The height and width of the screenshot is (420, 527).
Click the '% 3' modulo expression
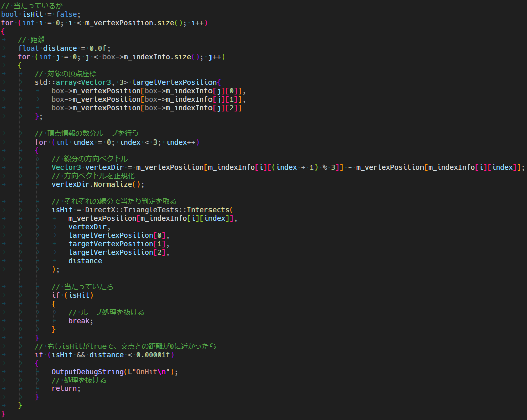(x=329, y=167)
